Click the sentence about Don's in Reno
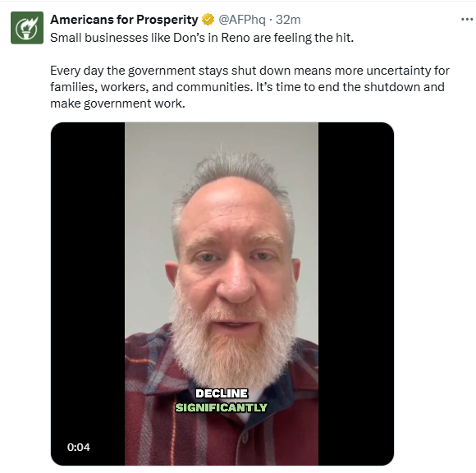Screen dimensions: 476x473 [x=202, y=38]
